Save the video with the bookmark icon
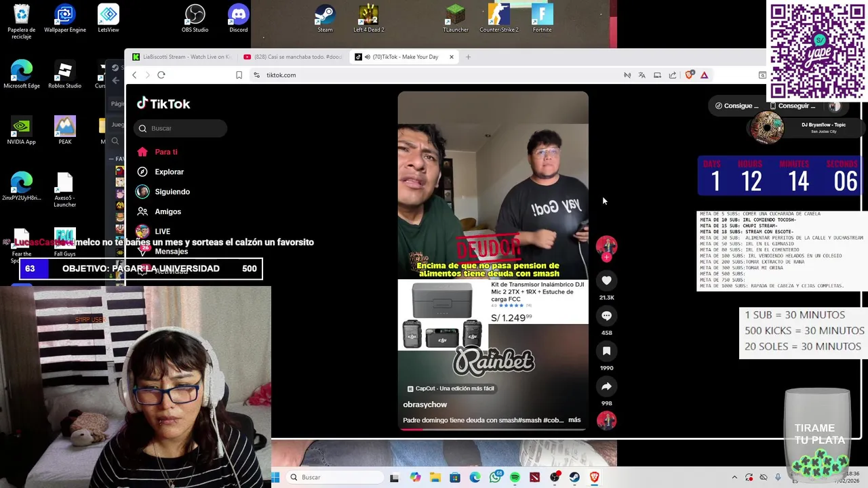The image size is (868, 488). point(606,351)
